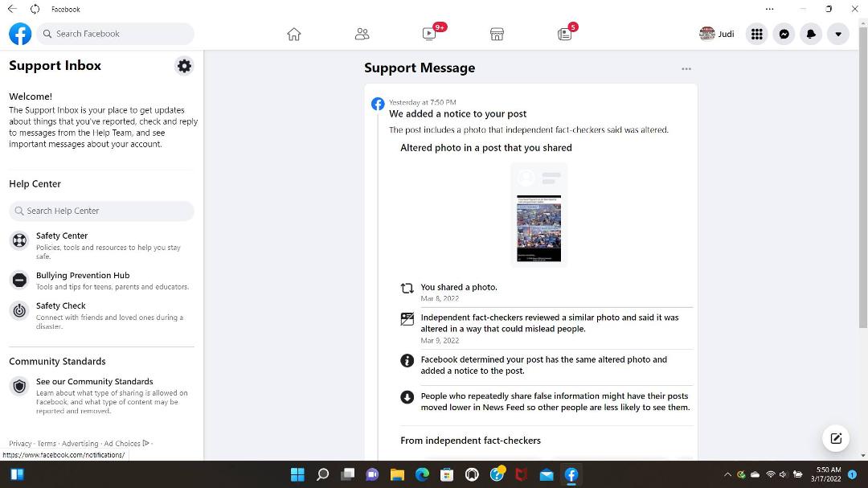Open the notifications bell icon

pos(811,34)
